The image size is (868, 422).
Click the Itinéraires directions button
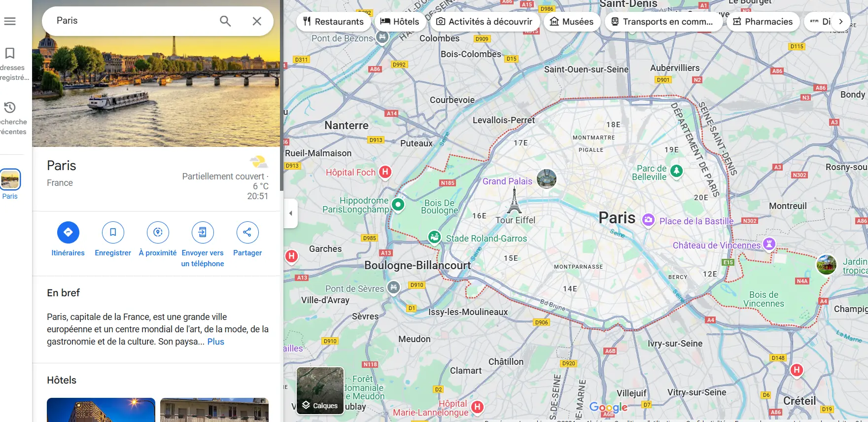68,232
